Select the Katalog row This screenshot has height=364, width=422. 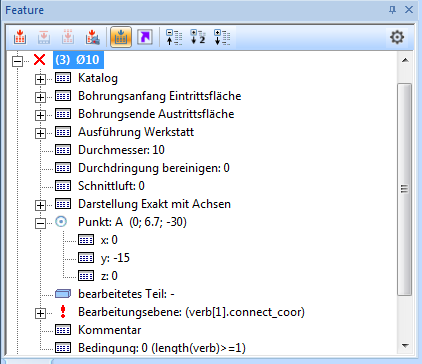click(98, 78)
